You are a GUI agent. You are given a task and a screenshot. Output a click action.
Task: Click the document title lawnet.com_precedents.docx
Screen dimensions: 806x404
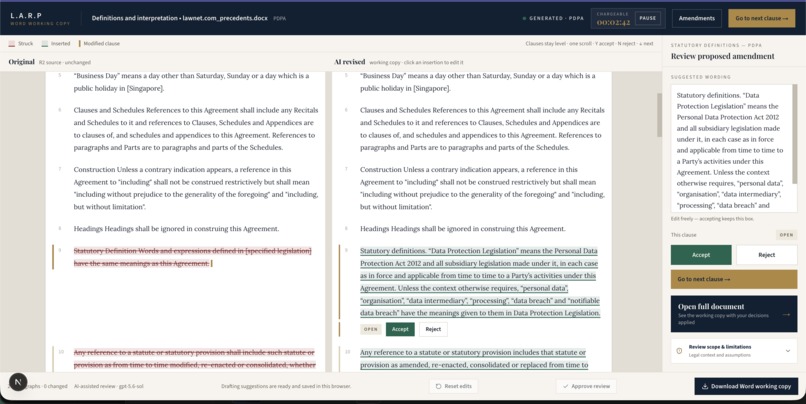pyautogui.click(x=179, y=18)
